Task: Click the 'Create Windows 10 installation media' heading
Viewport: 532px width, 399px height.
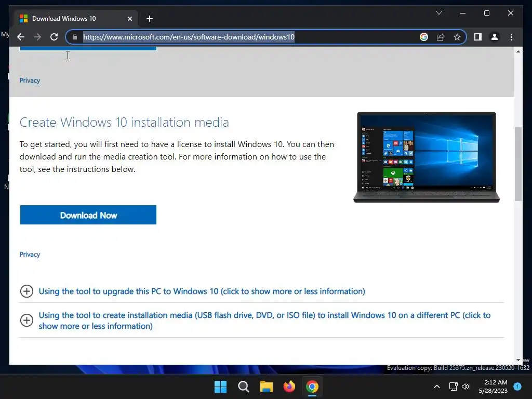Action: point(124,122)
